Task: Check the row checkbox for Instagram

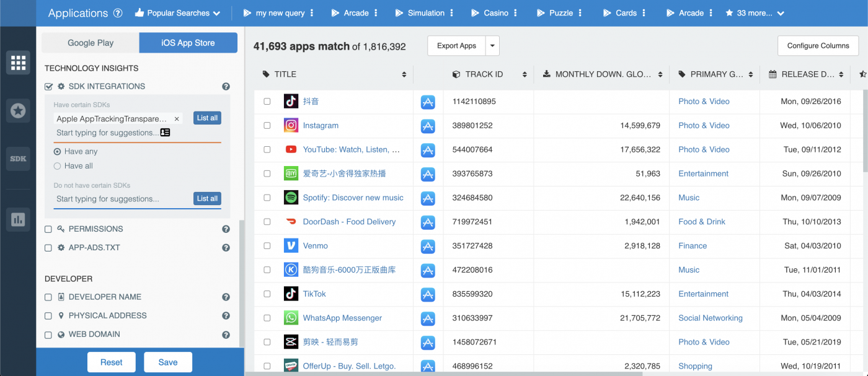Action: (267, 125)
